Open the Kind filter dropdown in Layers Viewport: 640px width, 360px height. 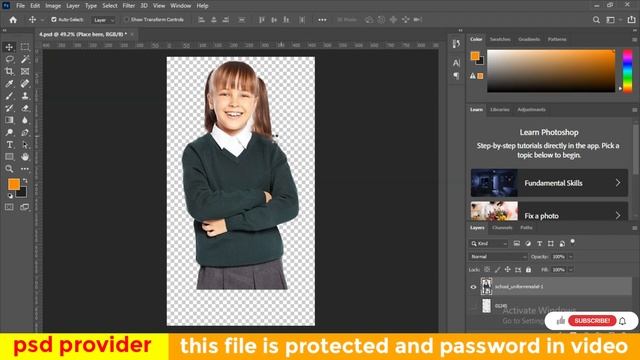[x=488, y=244]
